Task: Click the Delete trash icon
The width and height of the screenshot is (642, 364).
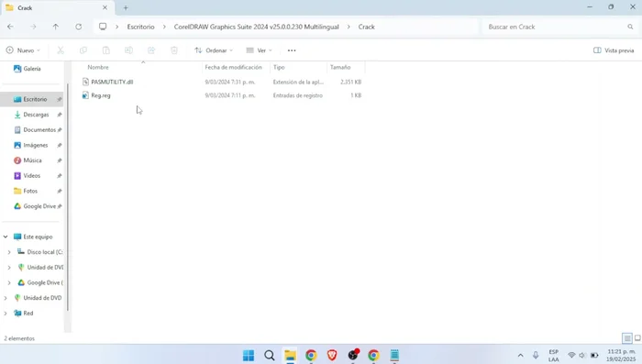Action: pos(174,50)
